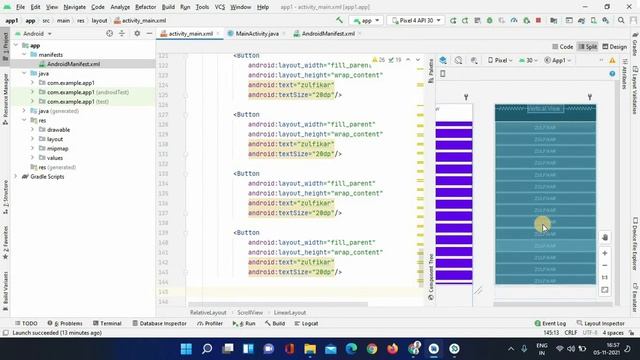
Task: Open the Terminal tool window
Action: click(x=107, y=323)
